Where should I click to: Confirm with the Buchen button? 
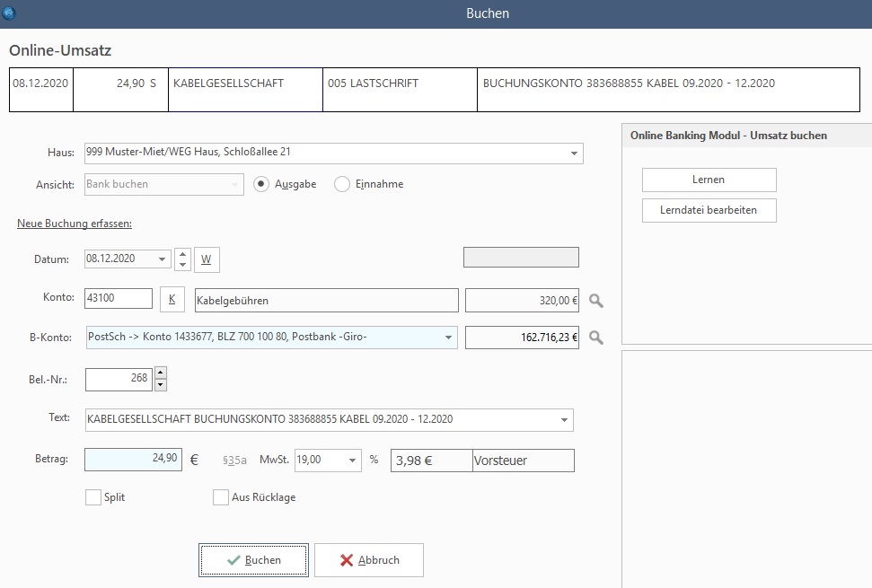point(254,560)
